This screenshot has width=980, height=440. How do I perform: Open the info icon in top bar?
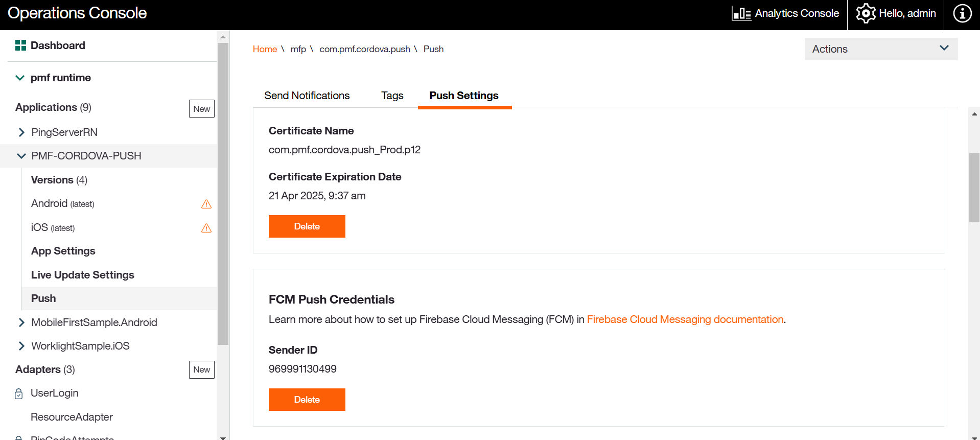pos(962,14)
